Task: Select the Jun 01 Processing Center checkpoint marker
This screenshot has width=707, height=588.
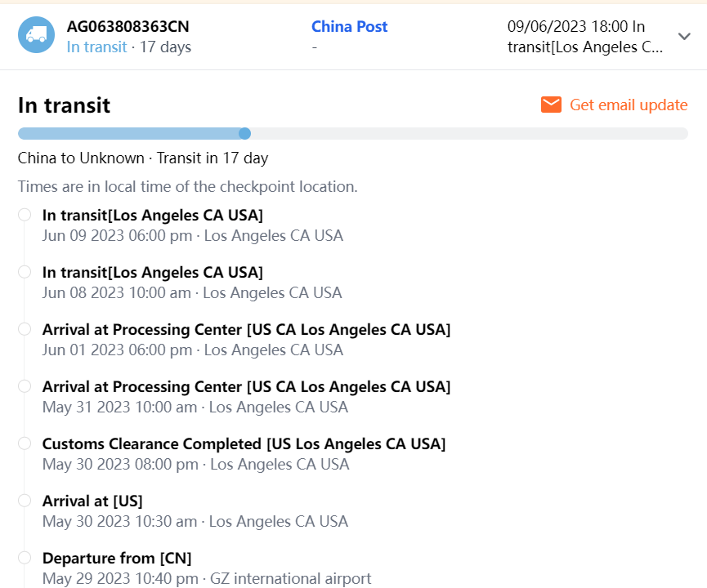Action: coord(25,329)
